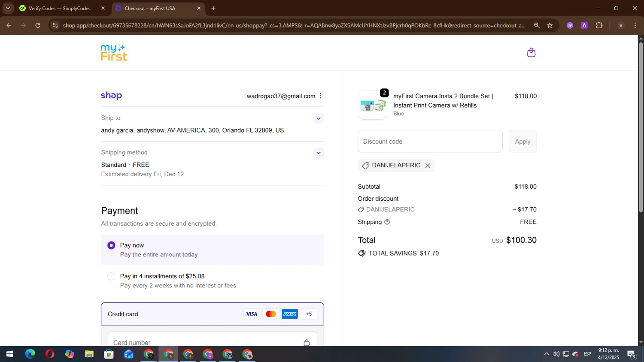Open the tab search dropdown arrow
Image resolution: width=644 pixels, height=362 pixels.
pos(8,8)
